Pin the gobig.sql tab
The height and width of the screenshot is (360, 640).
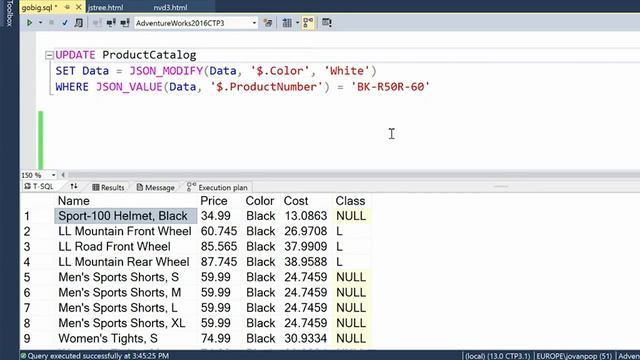pyautogui.click(x=67, y=7)
